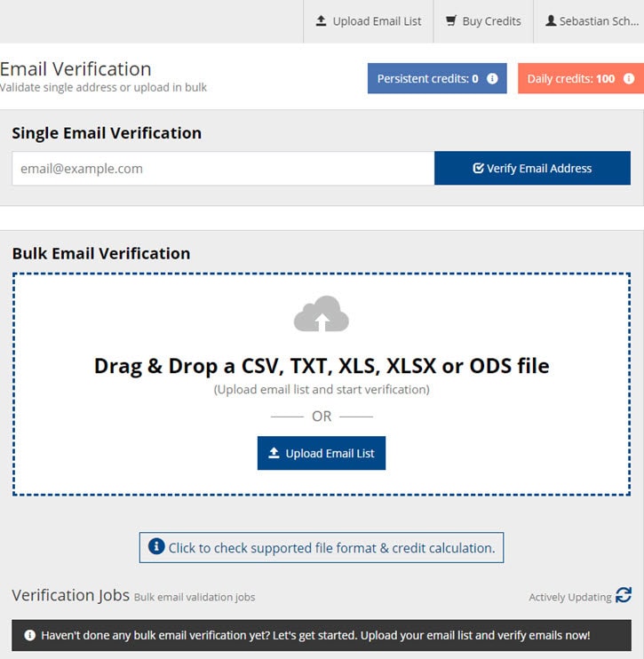This screenshot has width=644, height=659.
Task: Click the dark bulk verification notice bar
Action: [x=322, y=636]
